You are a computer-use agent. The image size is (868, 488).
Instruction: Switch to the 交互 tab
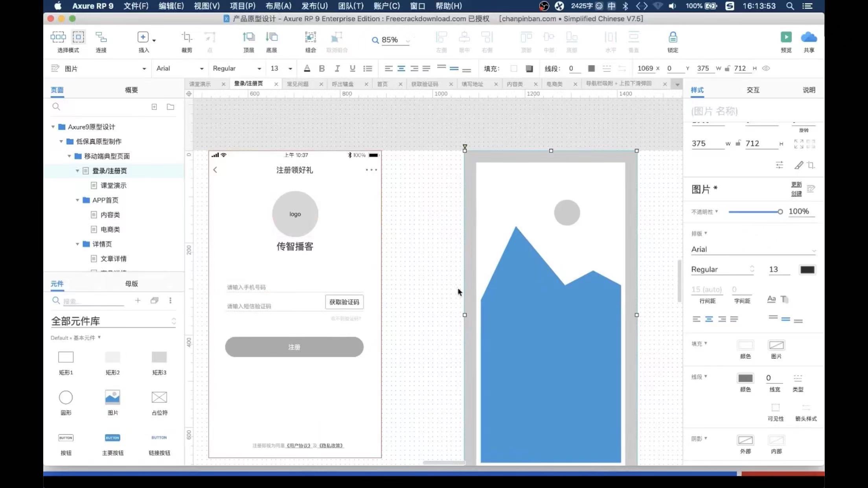(x=752, y=90)
